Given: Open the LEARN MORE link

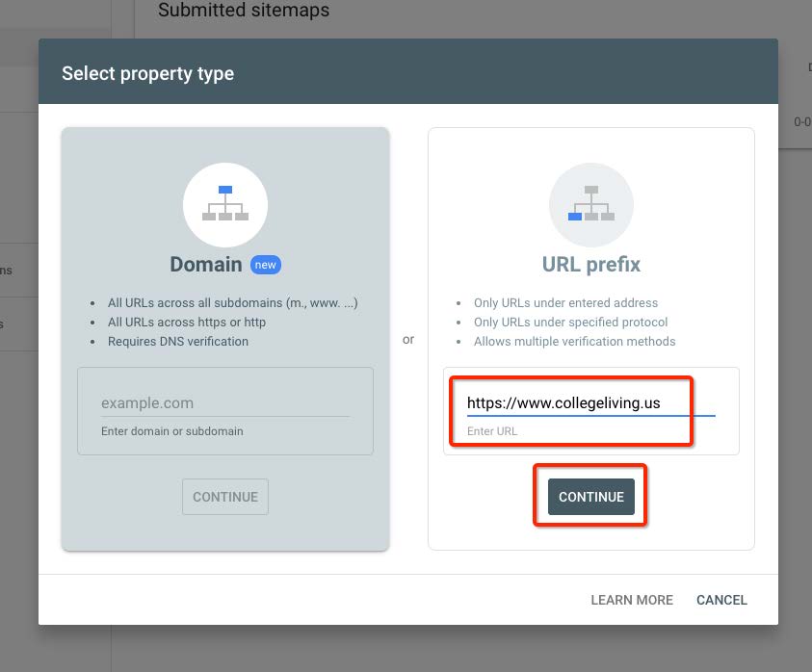Looking at the screenshot, I should coord(632,600).
